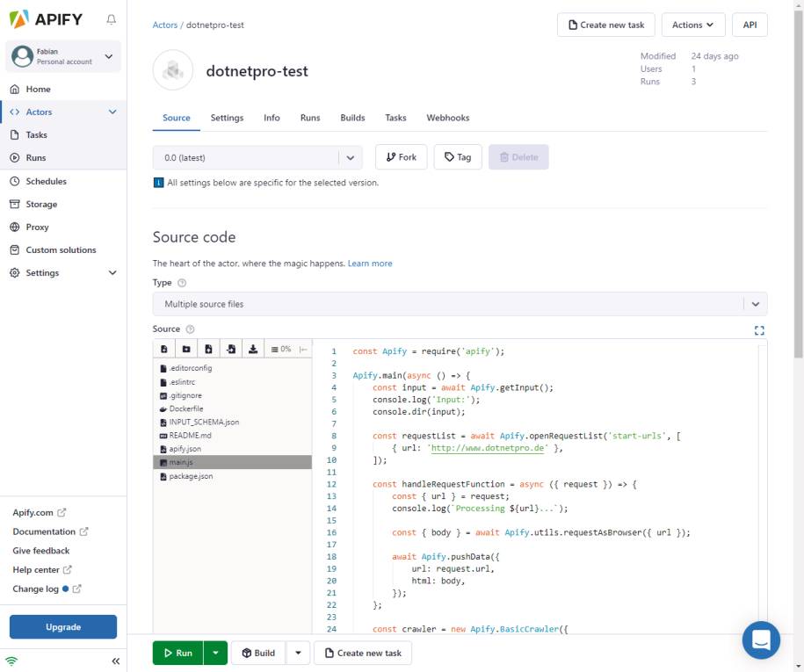Open Help center link

(x=42, y=570)
